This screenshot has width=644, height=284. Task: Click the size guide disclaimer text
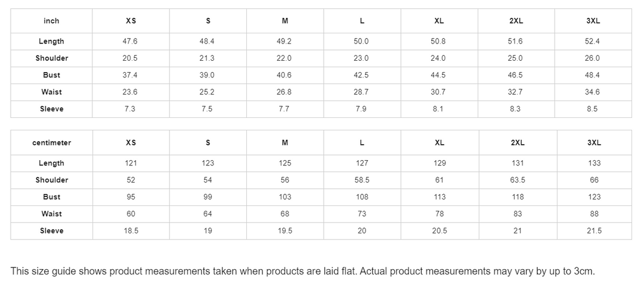(x=302, y=271)
